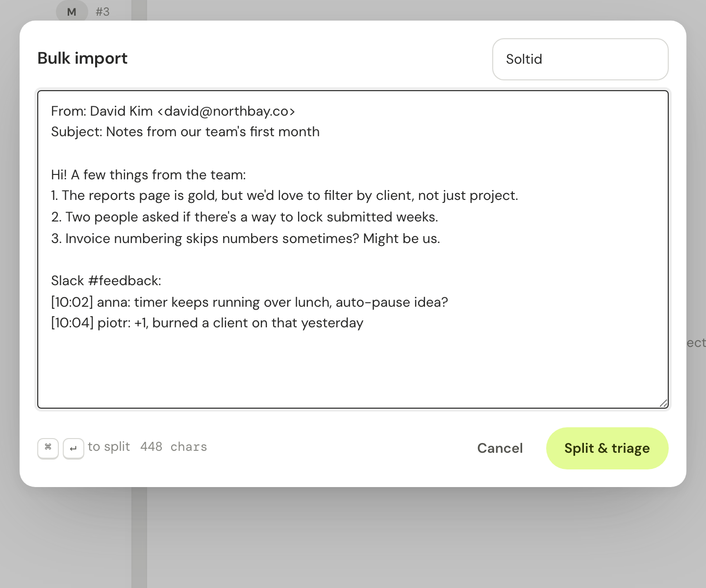This screenshot has width=706, height=588.
Task: Click the 'From: David Kim' line
Action: pos(173,111)
